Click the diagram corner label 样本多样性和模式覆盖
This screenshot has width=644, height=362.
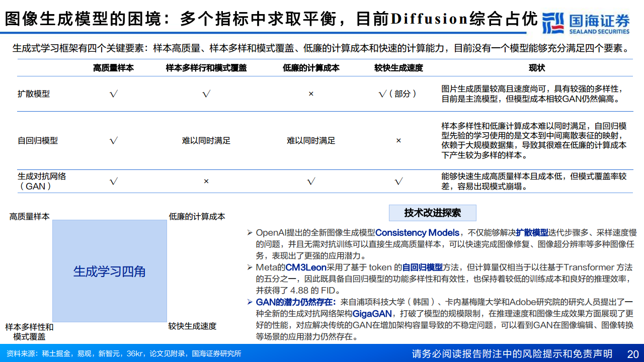click(29, 332)
